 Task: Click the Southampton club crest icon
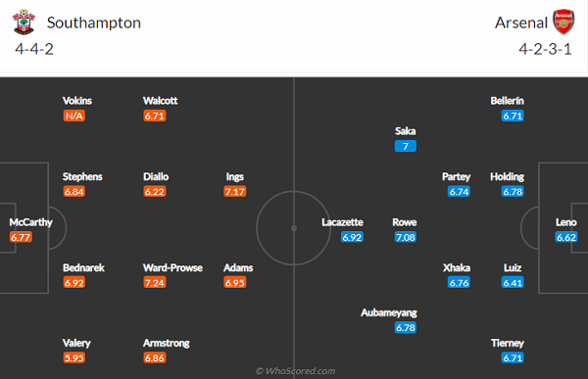click(x=24, y=23)
